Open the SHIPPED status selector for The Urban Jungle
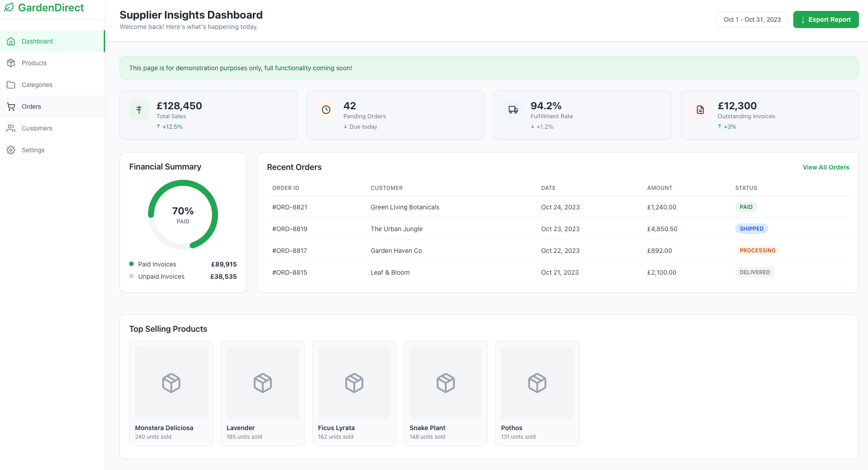Image resolution: width=868 pixels, height=470 pixels. pos(752,228)
